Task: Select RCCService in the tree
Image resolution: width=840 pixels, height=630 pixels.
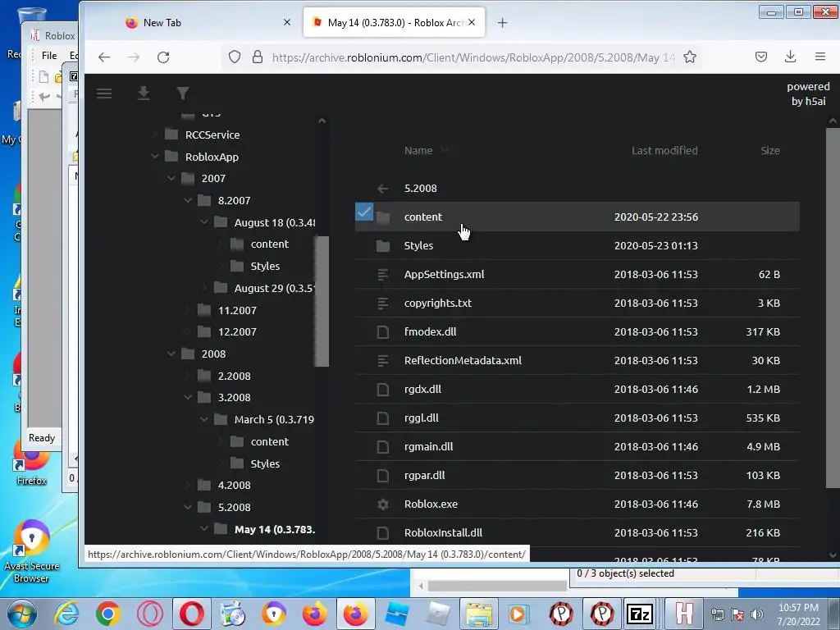Action: pos(212,135)
